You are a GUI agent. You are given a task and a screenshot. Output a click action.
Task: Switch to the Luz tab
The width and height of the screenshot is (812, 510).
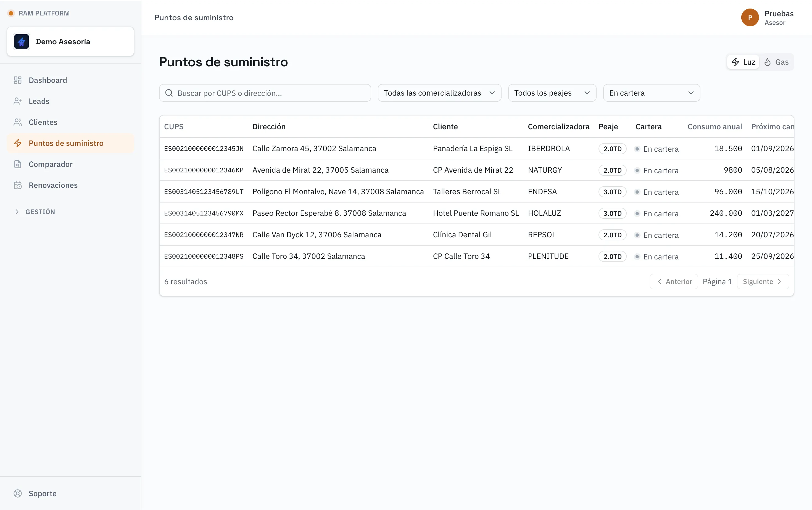[743, 62]
